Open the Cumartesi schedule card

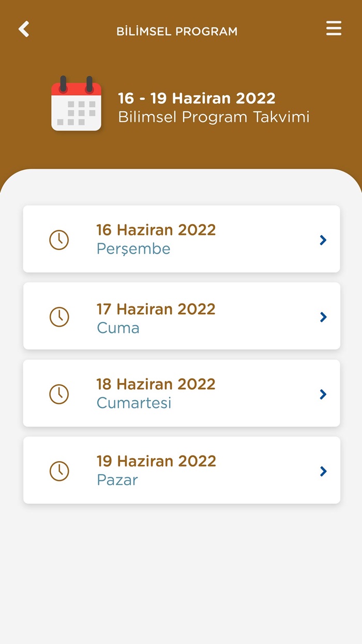click(181, 393)
